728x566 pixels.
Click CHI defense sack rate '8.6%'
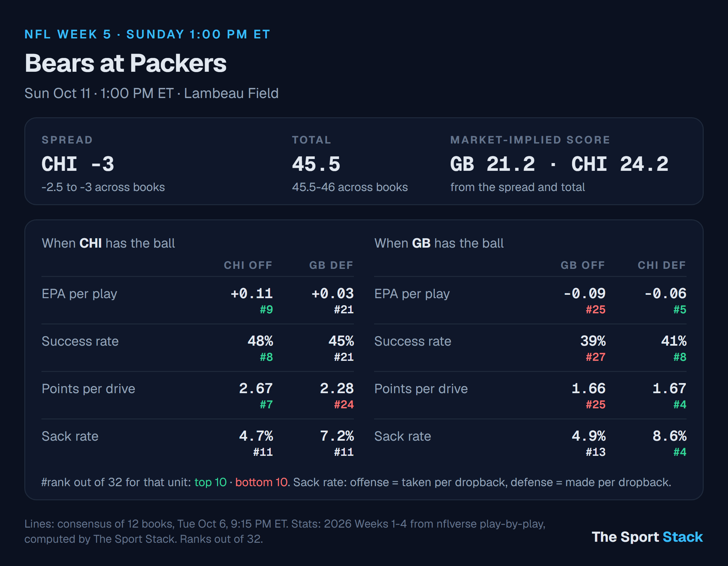pos(670,436)
